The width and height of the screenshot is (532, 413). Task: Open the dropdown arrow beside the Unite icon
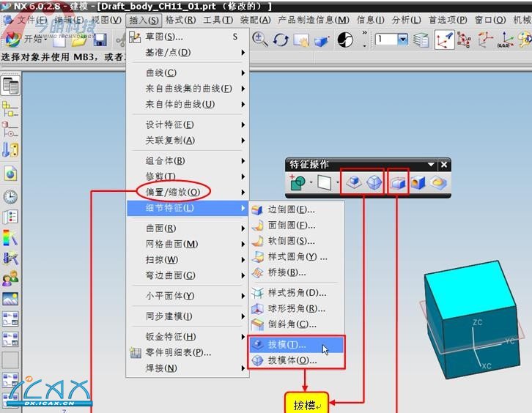pos(311,182)
